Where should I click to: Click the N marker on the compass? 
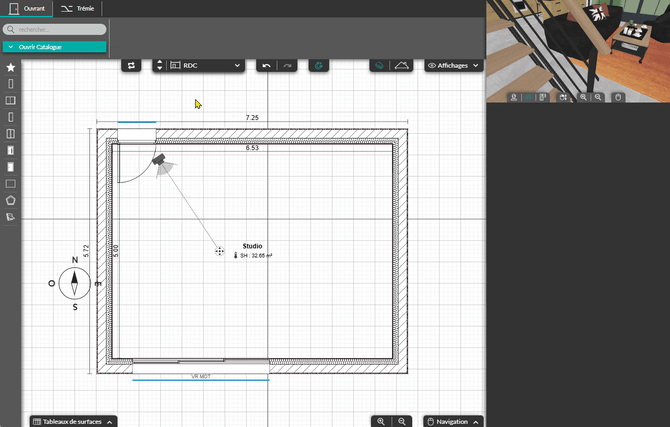tap(75, 260)
